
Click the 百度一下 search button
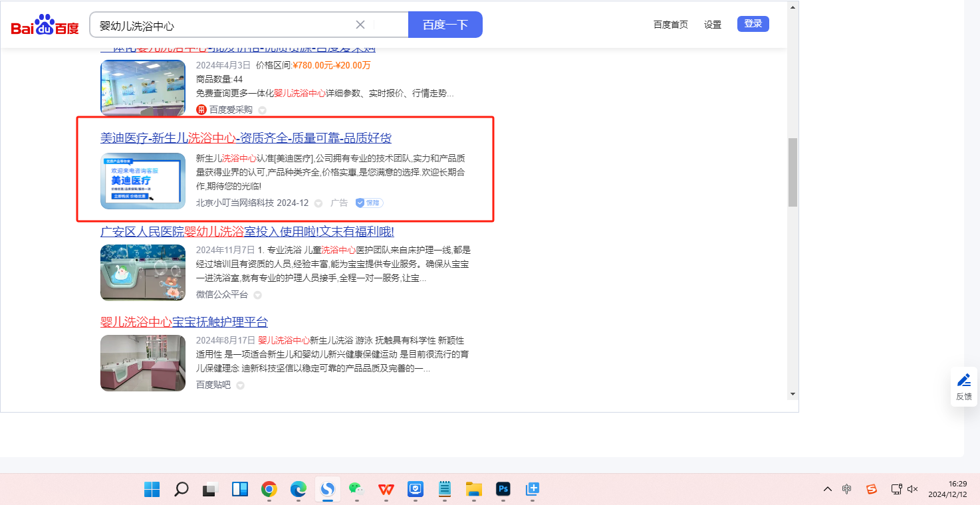[x=445, y=25]
